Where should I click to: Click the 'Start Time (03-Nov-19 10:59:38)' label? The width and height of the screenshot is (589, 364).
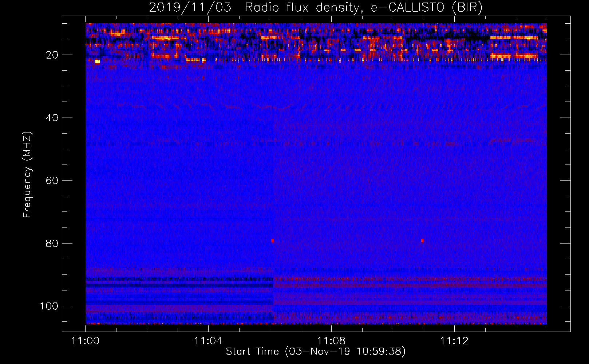click(316, 352)
